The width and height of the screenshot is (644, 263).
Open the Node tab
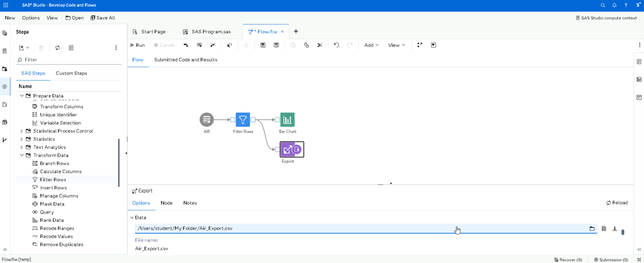167,203
